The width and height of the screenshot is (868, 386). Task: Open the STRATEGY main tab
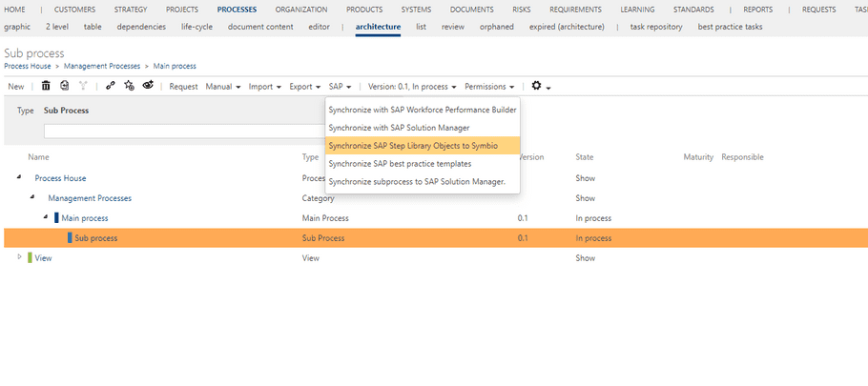(131, 10)
